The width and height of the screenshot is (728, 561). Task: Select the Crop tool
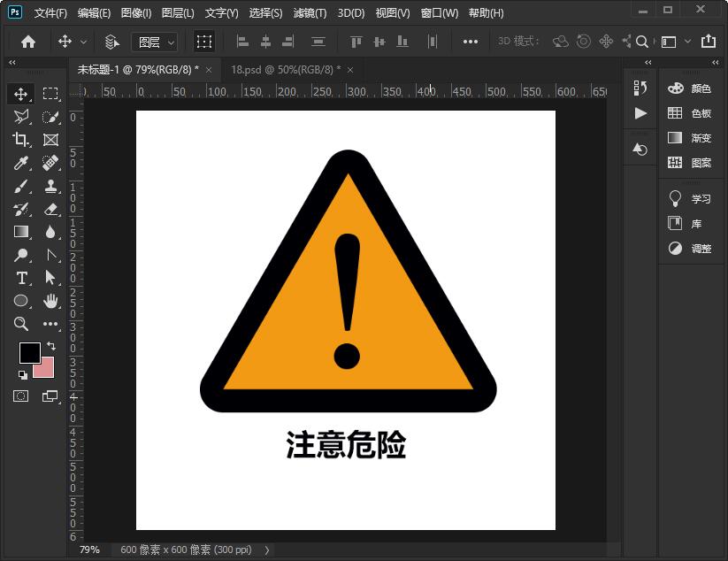point(20,139)
